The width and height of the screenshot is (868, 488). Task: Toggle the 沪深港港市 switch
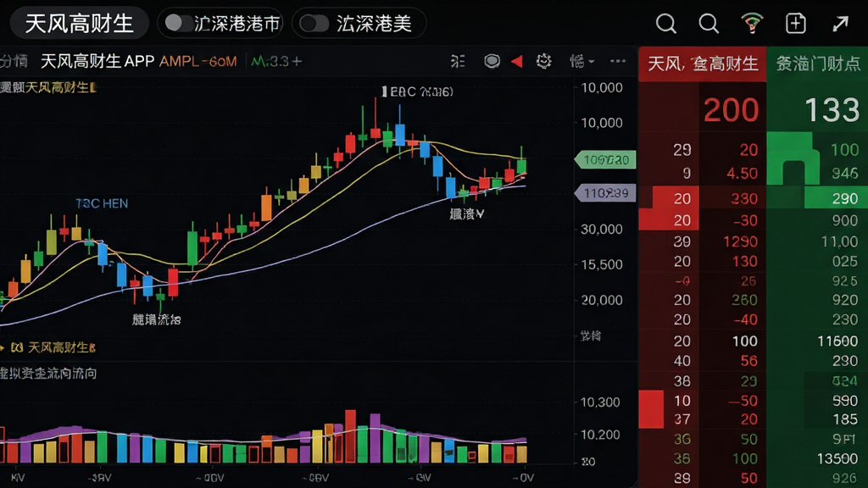(x=178, y=23)
